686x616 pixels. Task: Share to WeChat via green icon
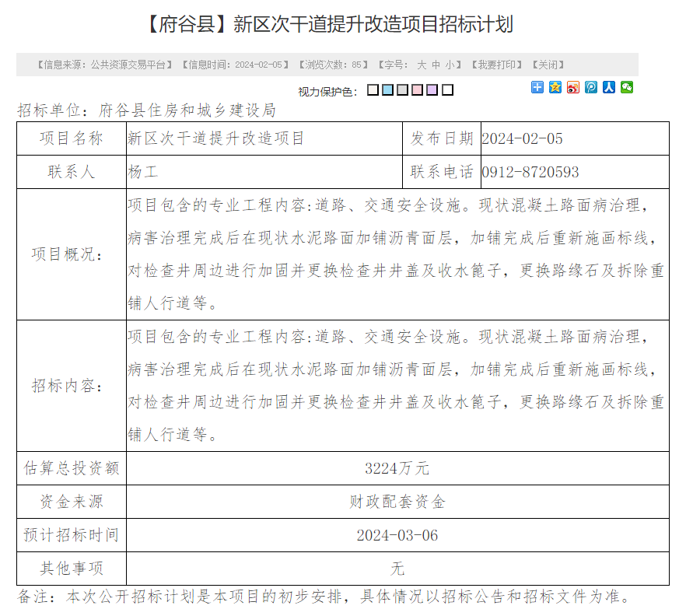pos(627,87)
